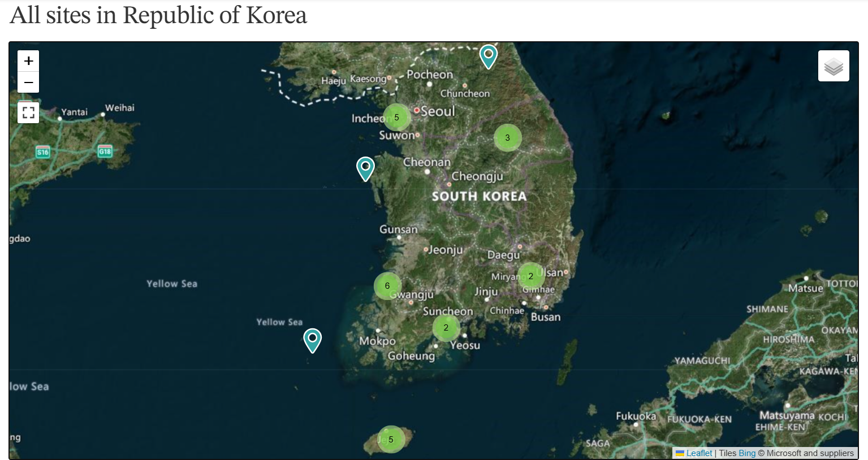Click the fullscreen icon below zoom controls

click(x=28, y=112)
